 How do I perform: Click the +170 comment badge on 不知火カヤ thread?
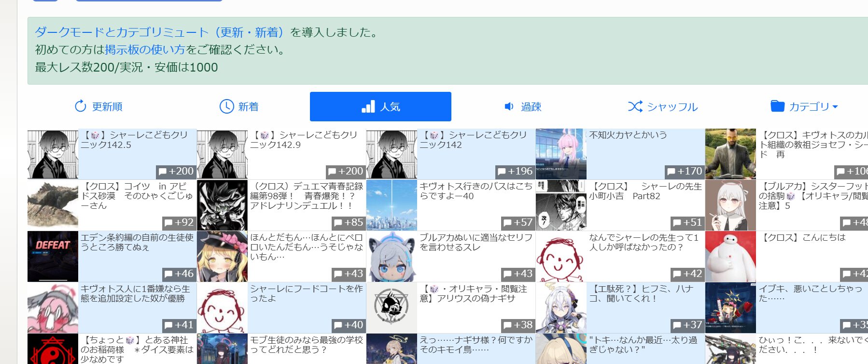click(684, 172)
